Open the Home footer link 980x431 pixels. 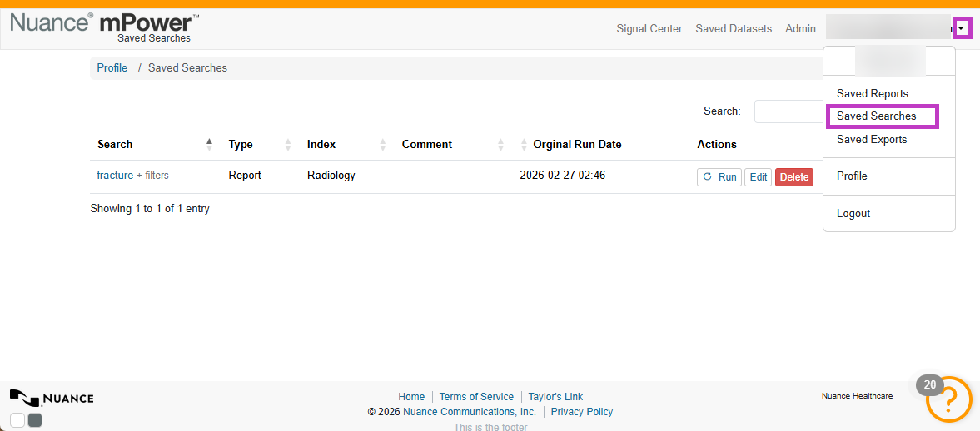pyautogui.click(x=411, y=397)
